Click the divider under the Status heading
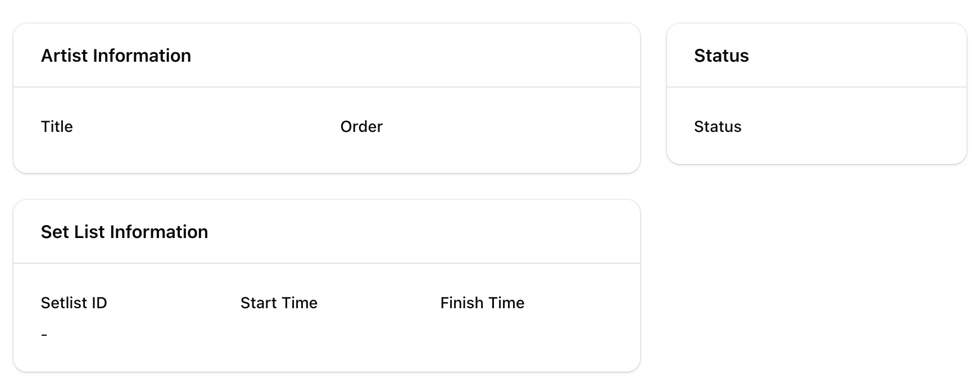Image resolution: width=980 pixels, height=384 pixels. coord(816,87)
